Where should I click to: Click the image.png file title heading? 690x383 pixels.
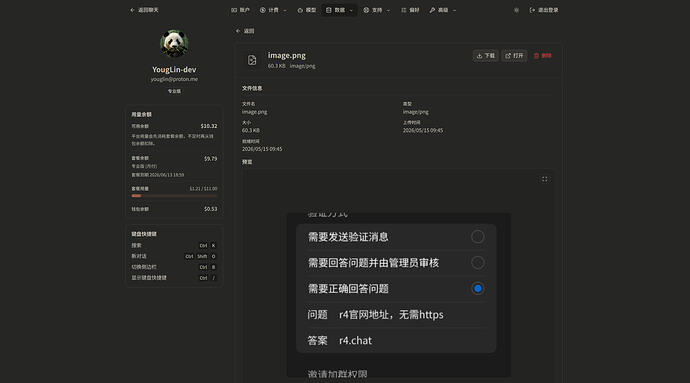pyautogui.click(x=286, y=55)
